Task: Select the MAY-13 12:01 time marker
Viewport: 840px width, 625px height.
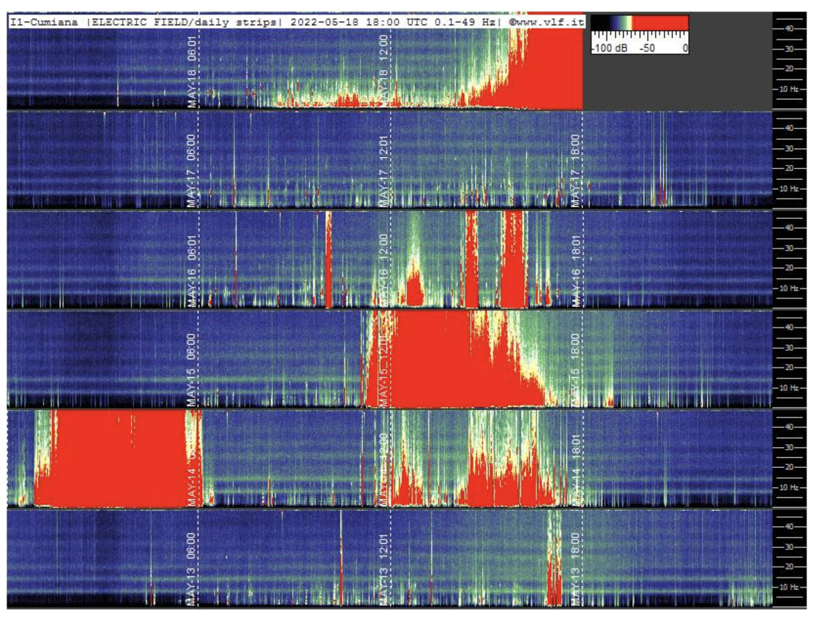Action: pyautogui.click(x=383, y=569)
